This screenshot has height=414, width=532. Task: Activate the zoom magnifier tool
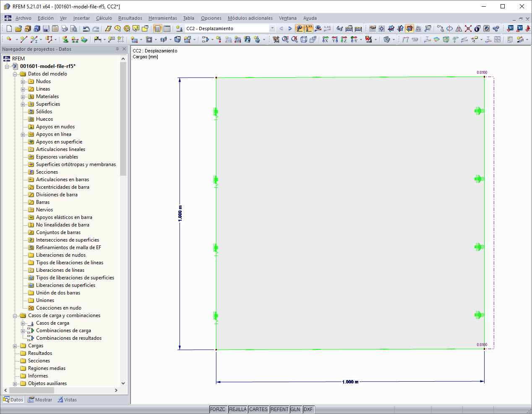[x=285, y=40]
